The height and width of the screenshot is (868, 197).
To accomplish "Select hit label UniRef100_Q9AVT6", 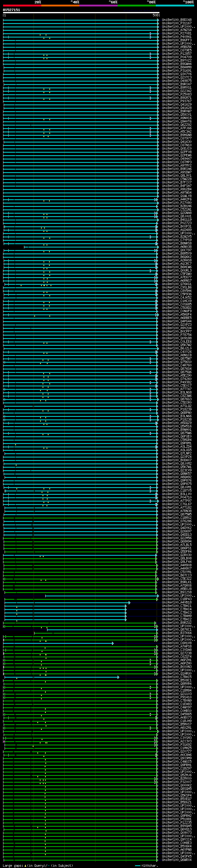I will 177,121.
